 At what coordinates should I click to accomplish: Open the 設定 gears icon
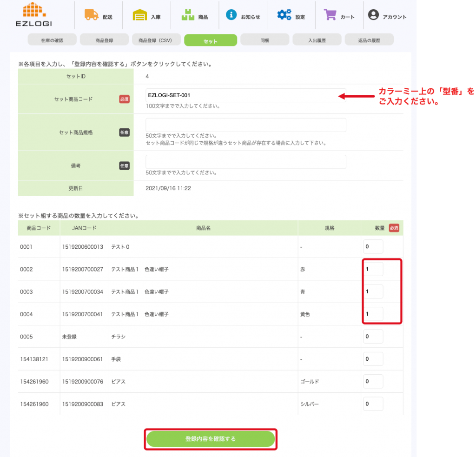coord(284,15)
